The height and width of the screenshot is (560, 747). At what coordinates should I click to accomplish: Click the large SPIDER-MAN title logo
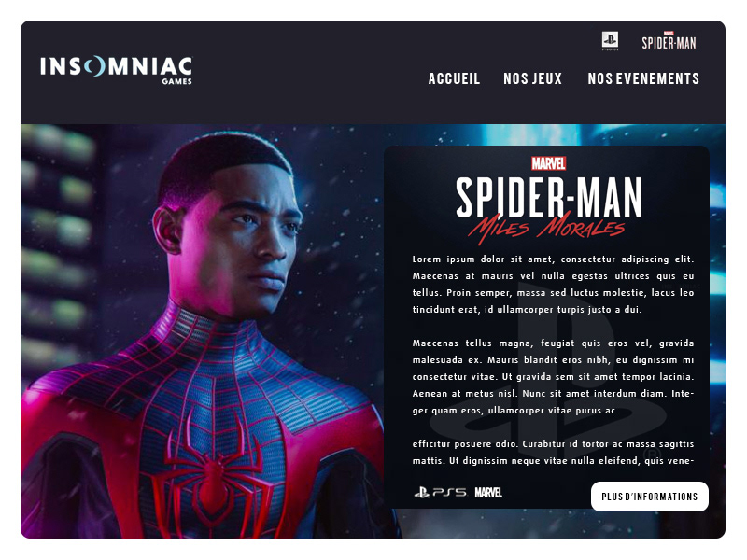[548, 198]
